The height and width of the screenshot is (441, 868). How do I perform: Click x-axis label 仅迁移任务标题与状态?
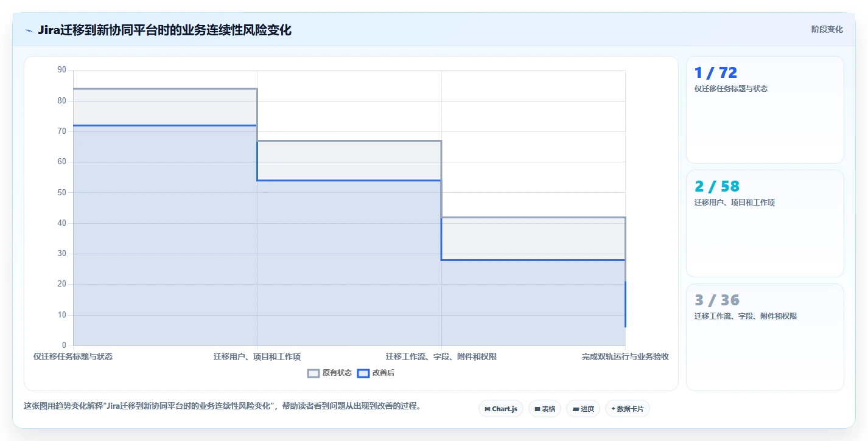coord(73,356)
